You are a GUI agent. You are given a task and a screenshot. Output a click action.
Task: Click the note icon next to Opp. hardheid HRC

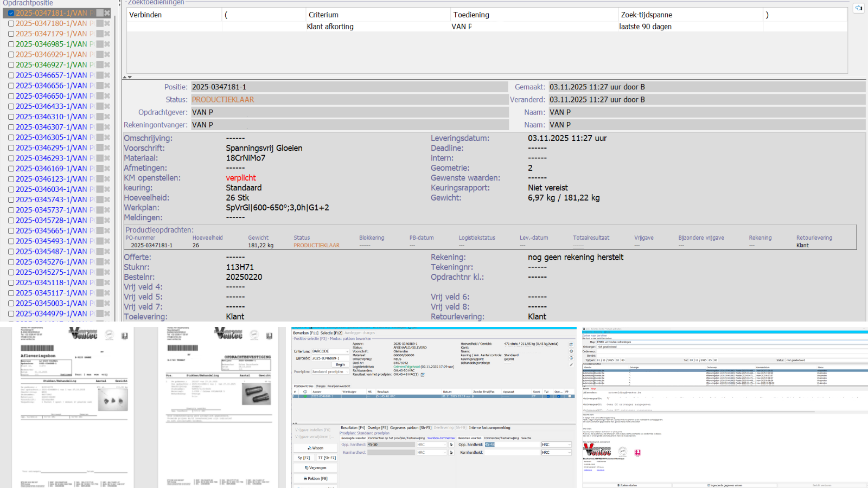pyautogui.click(x=451, y=445)
